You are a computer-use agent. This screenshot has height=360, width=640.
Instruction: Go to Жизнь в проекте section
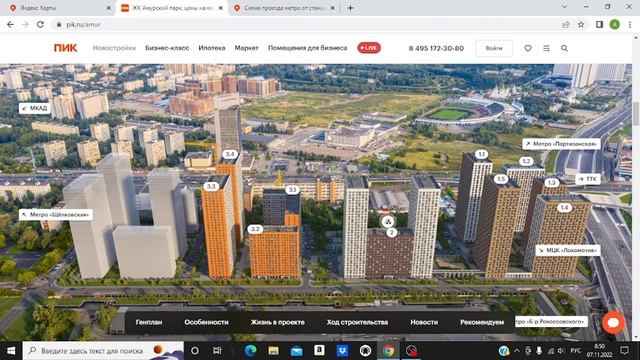point(278,322)
